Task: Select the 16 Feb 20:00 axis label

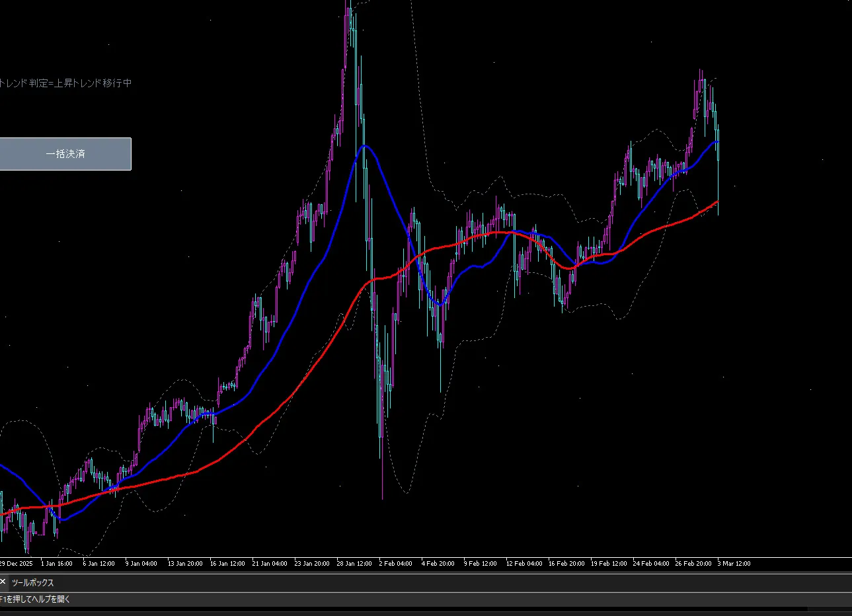Action: click(x=566, y=564)
